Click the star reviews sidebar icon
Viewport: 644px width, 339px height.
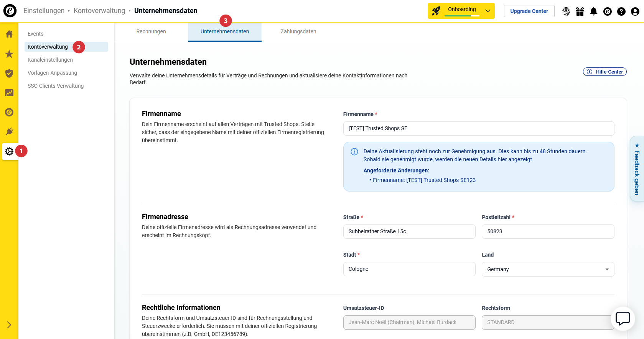9,54
